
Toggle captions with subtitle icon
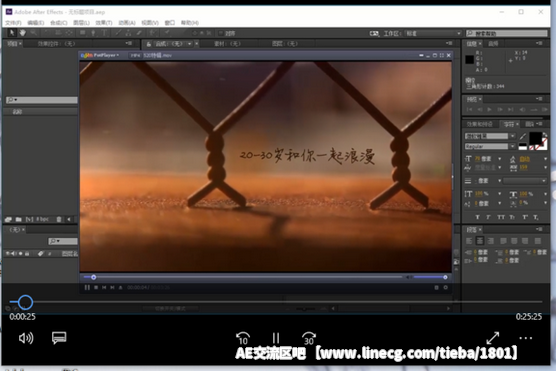[x=59, y=337]
